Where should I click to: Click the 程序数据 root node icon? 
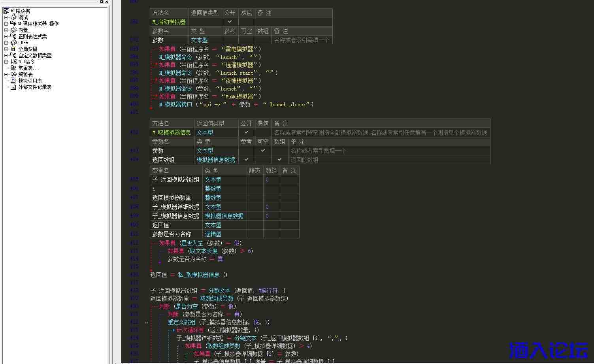click(x=6, y=11)
